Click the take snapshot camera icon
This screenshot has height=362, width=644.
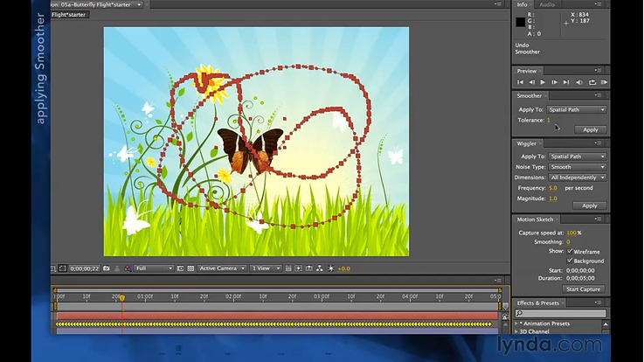click(107, 268)
